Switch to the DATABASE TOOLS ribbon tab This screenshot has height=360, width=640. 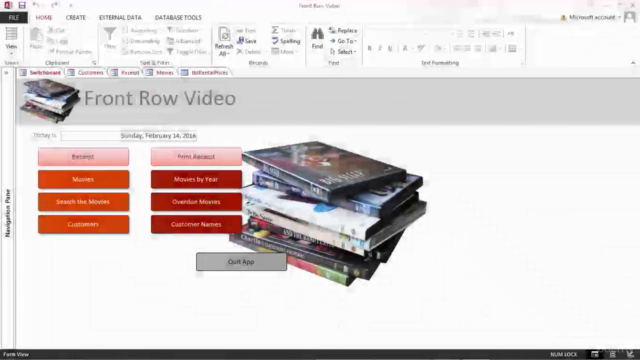pos(178,18)
